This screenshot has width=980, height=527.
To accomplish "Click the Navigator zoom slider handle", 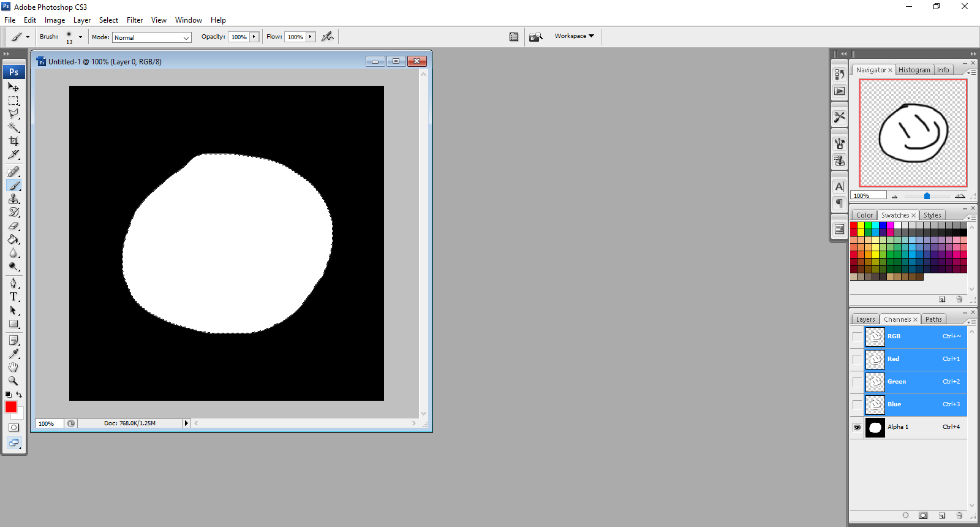I will tap(927, 196).
